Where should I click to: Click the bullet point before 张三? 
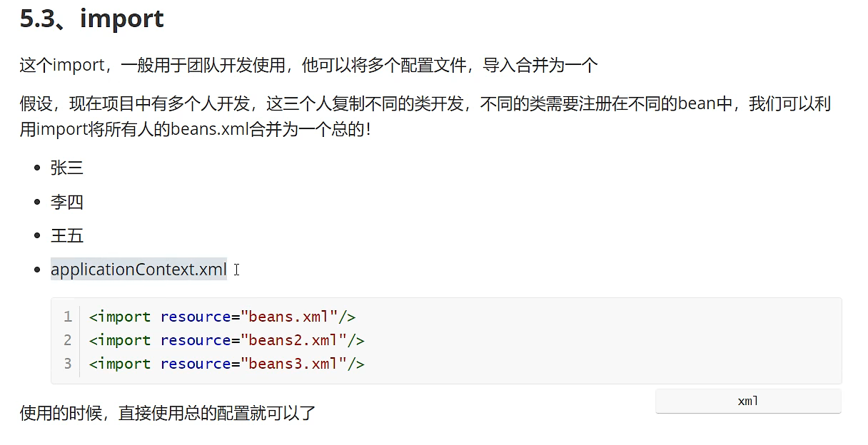pos(38,168)
